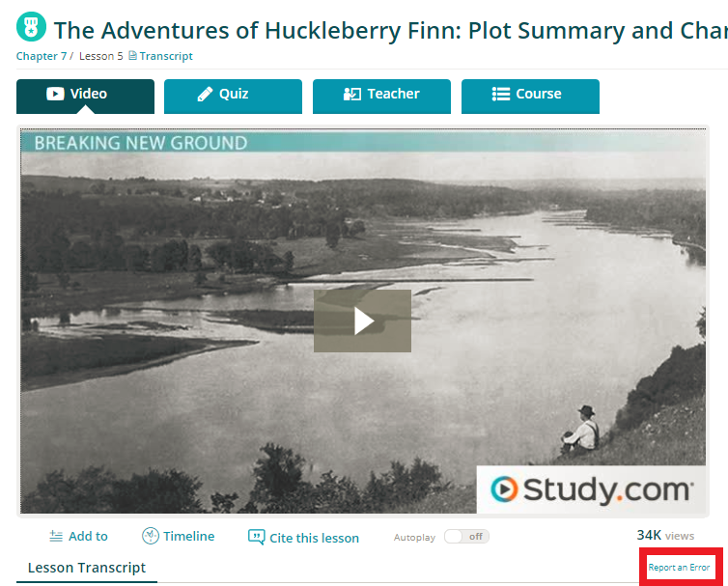Click the Timeline clock icon
This screenshot has width=728, height=586.
151,536
